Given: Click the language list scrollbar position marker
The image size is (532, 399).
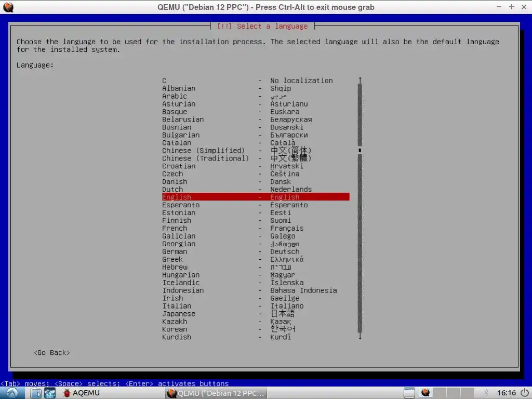Looking at the screenshot, I should click(360, 150).
